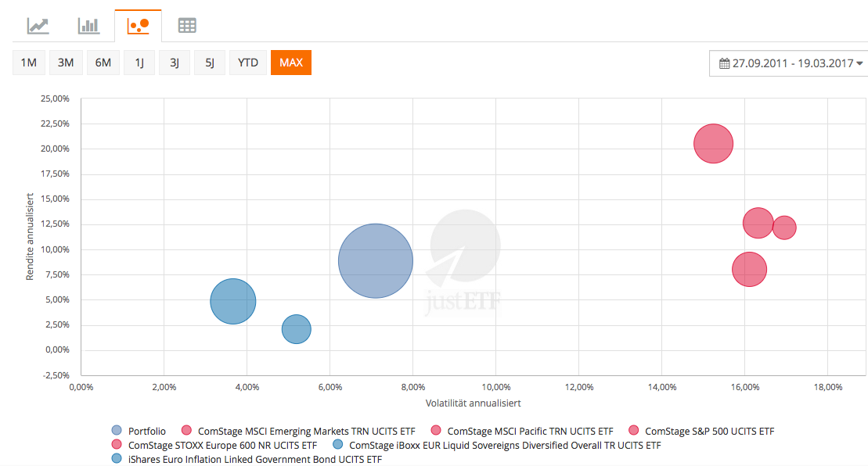
Task: Select the 6M time period
Action: click(x=103, y=63)
